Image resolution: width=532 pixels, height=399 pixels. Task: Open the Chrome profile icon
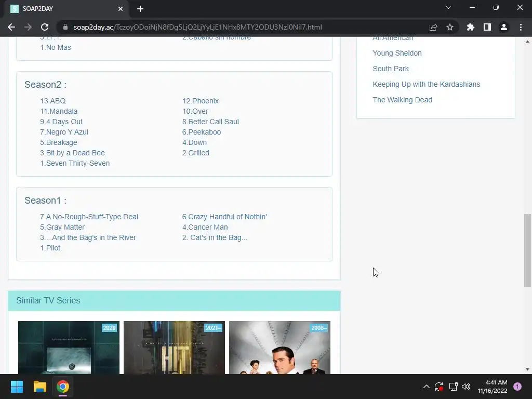pos(504,27)
